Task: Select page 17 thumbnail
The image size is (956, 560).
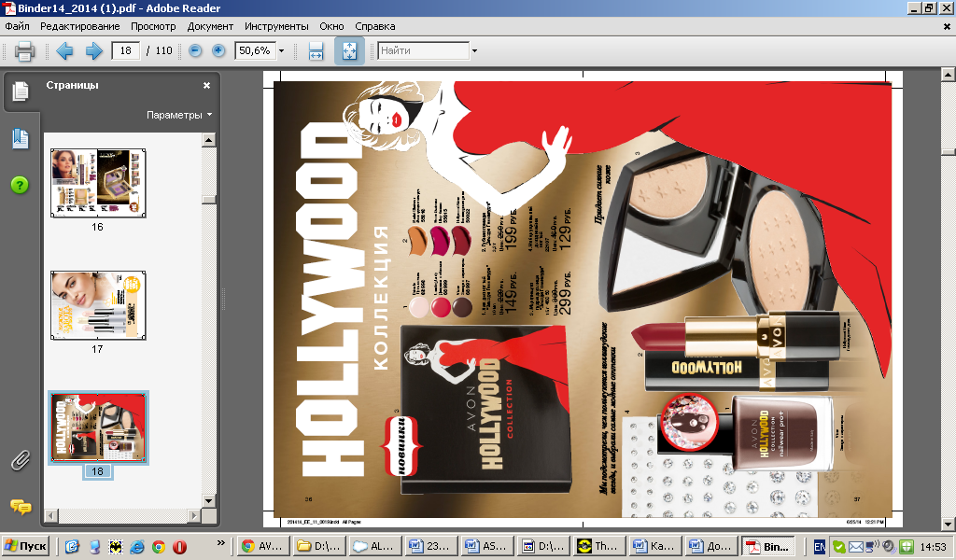Action: tap(98, 305)
